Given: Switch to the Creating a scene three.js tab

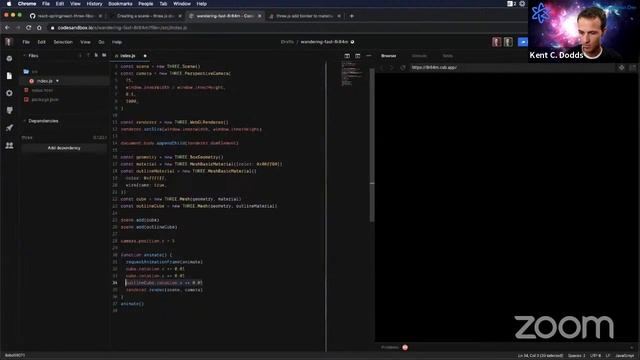Looking at the screenshot, I should tap(145, 16).
